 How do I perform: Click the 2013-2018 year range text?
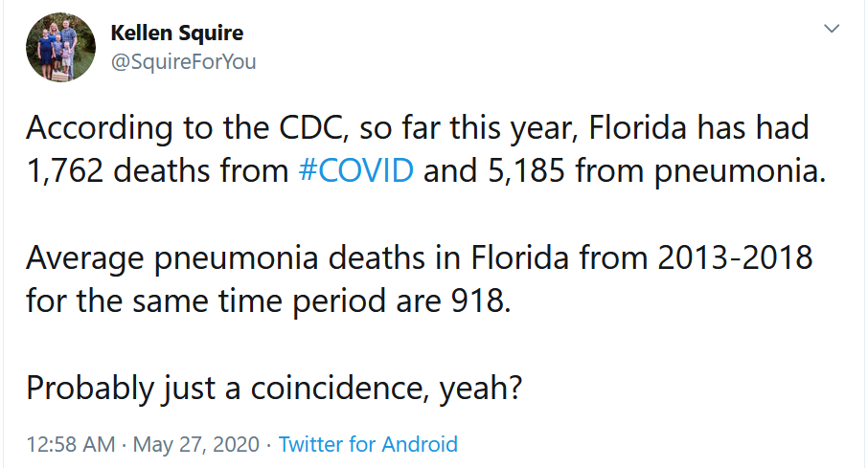(735, 257)
